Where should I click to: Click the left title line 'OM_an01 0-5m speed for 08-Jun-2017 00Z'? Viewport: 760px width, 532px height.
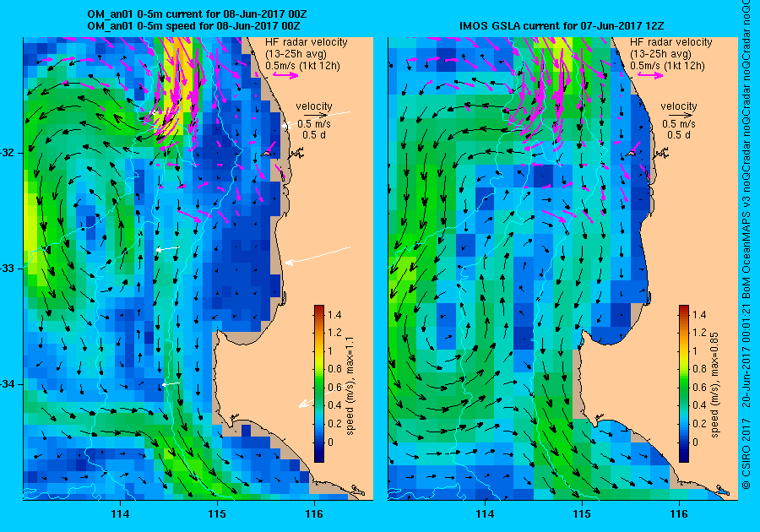click(194, 25)
